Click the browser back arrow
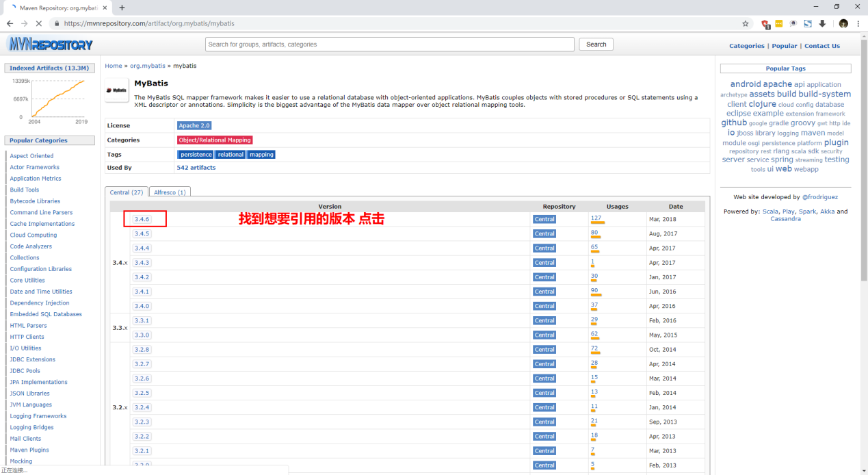The height and width of the screenshot is (475, 868). [10, 23]
